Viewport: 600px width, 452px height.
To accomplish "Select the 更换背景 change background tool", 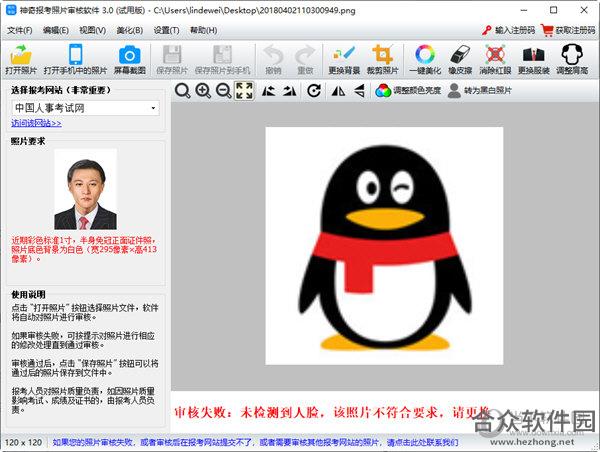I will tap(344, 59).
